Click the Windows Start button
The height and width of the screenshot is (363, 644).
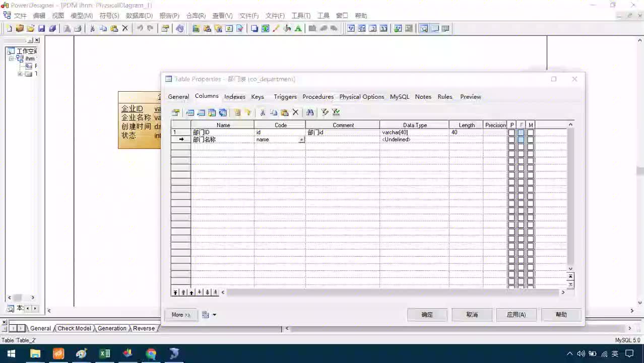11,354
